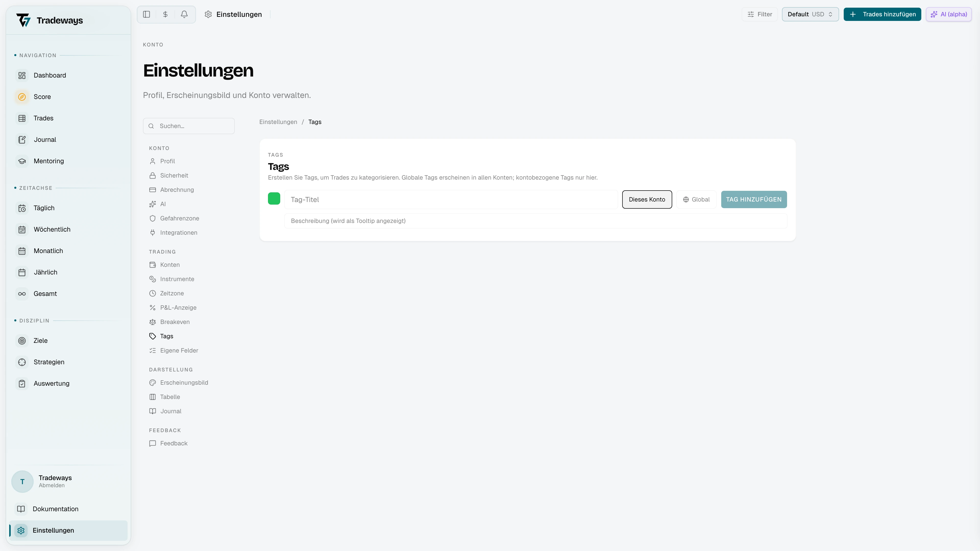Open Integrationen settings
The width and height of the screenshot is (980, 551).
click(189, 233)
